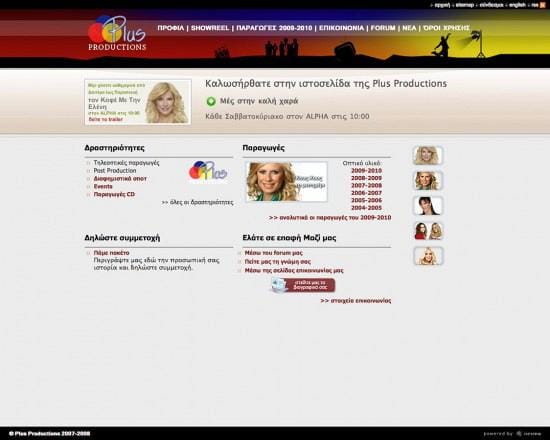Open the SHOWREEL menu item
The width and height of the screenshot is (550, 440).
point(210,28)
